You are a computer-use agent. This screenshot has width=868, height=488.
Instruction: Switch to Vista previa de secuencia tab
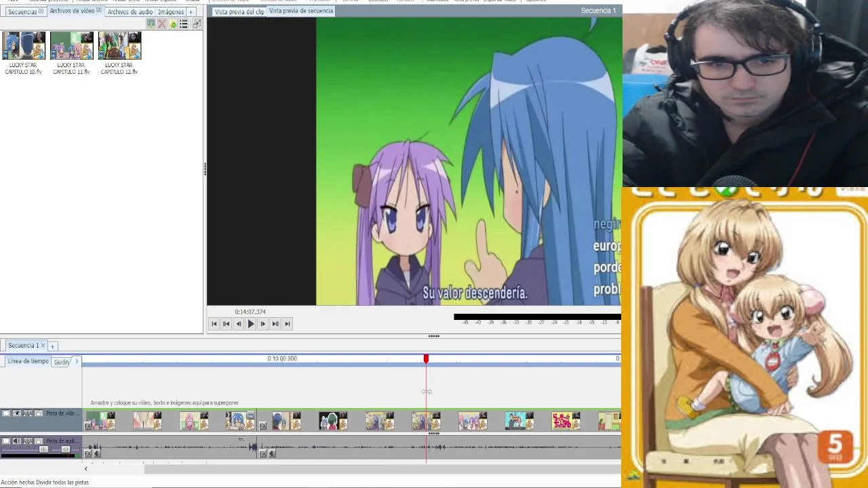tap(301, 11)
